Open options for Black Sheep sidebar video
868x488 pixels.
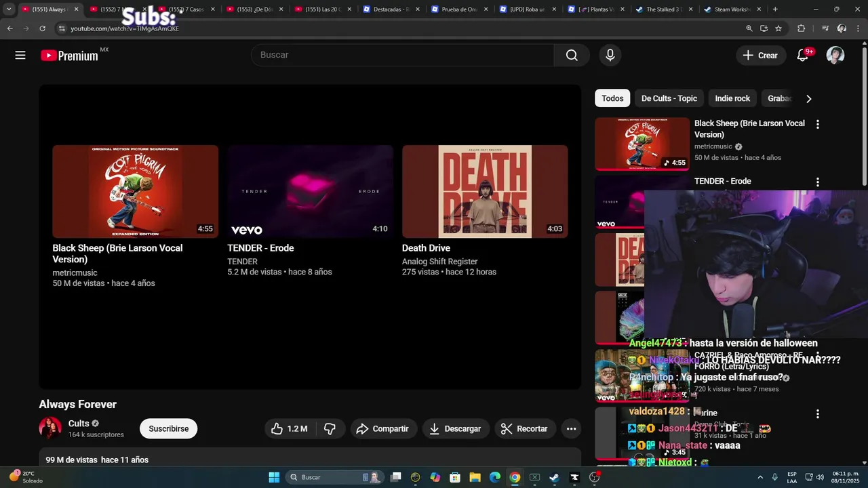point(817,124)
